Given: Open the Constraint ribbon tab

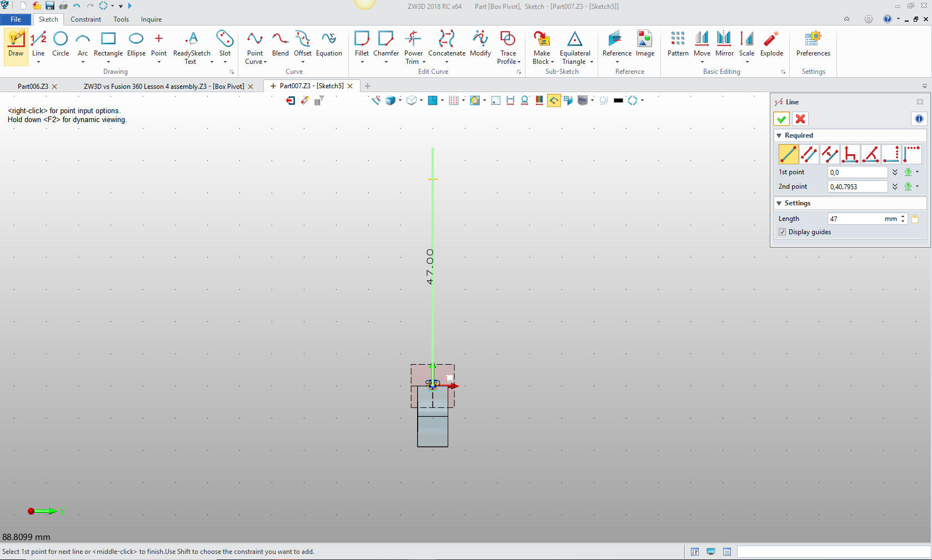Looking at the screenshot, I should (x=86, y=19).
